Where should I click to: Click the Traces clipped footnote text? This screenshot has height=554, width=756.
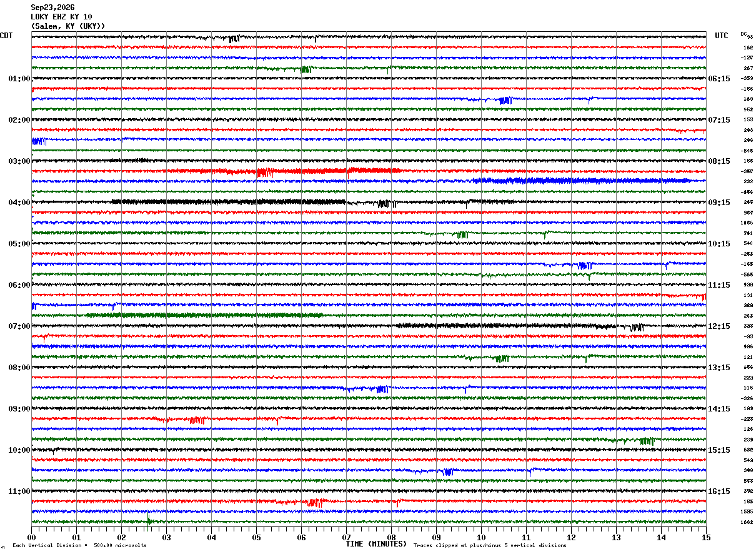pos(490,546)
